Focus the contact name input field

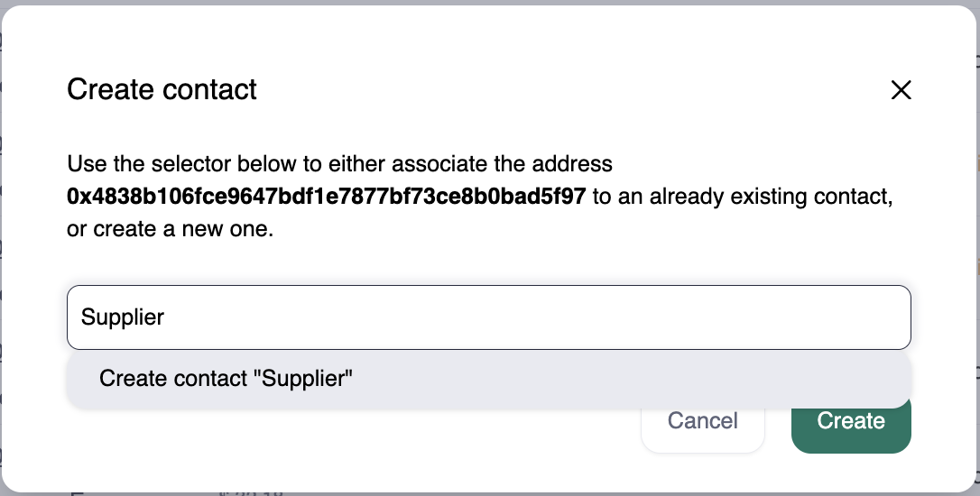click(488, 317)
